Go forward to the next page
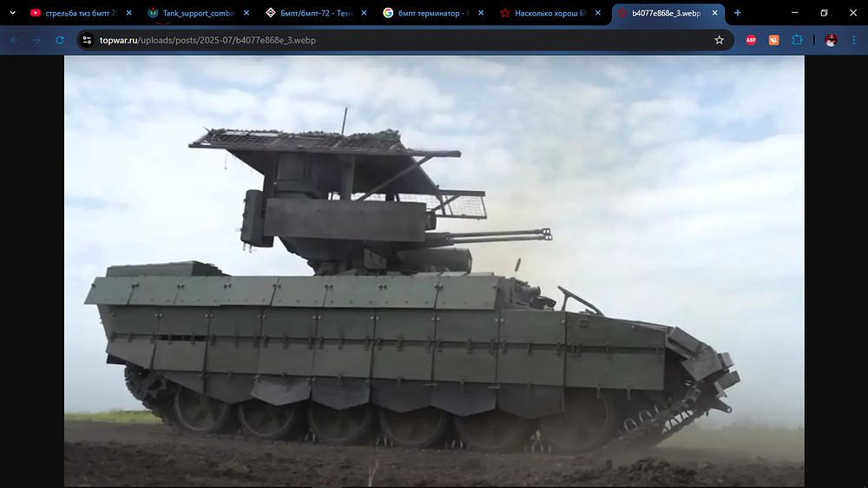This screenshot has height=488, width=868. [36, 40]
